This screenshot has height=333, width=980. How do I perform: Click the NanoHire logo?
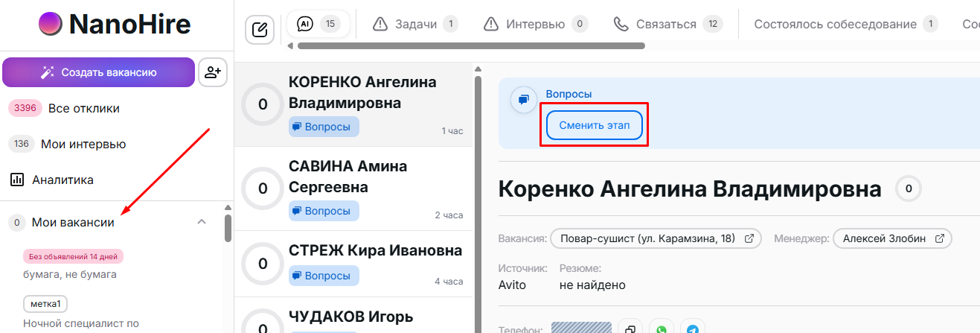(115, 25)
